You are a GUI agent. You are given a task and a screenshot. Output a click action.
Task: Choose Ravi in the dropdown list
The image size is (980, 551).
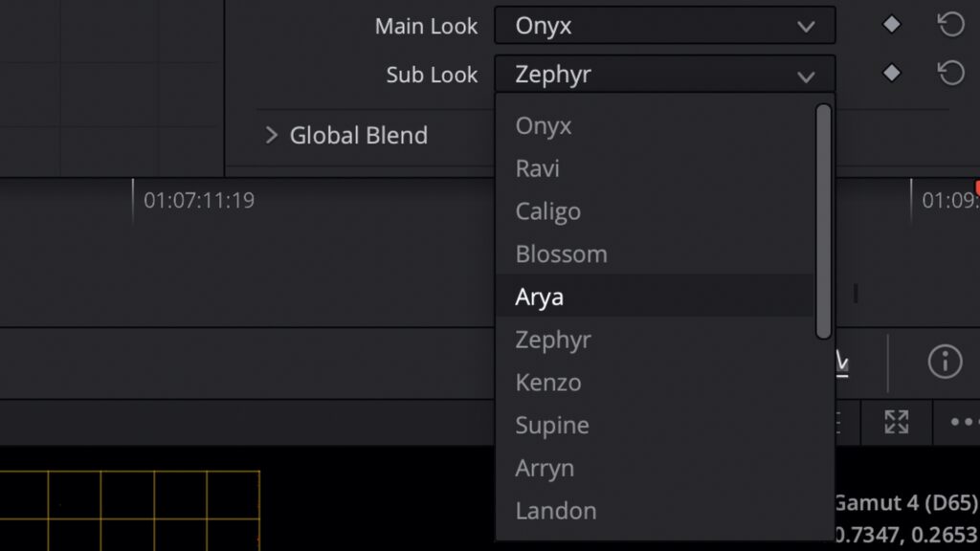[x=538, y=168]
